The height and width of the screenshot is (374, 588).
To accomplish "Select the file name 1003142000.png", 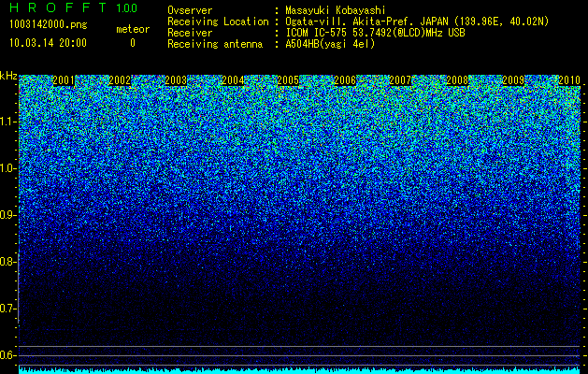I will (49, 25).
